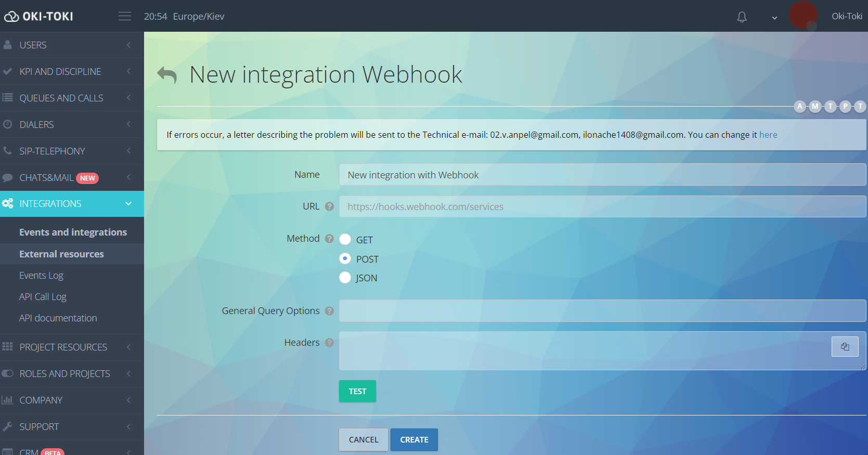Click into the URL input field

tap(602, 207)
